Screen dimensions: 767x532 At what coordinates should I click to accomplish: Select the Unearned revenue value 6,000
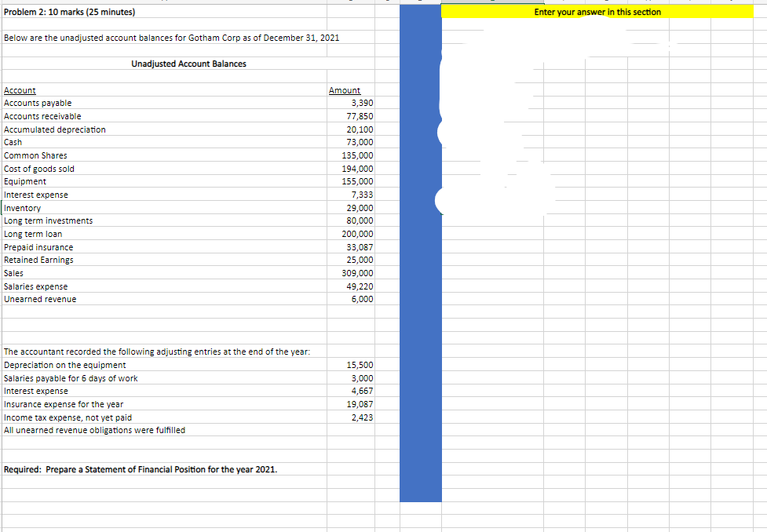click(363, 299)
